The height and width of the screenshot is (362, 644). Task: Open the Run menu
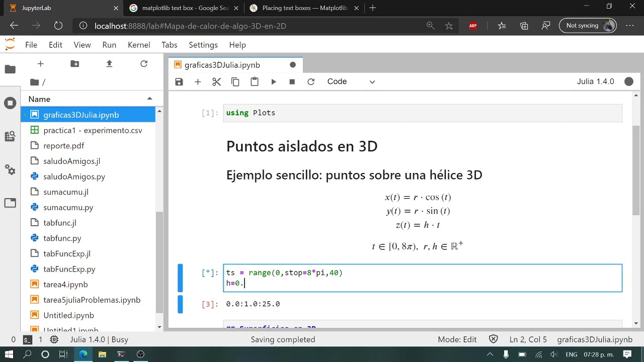[109, 45]
